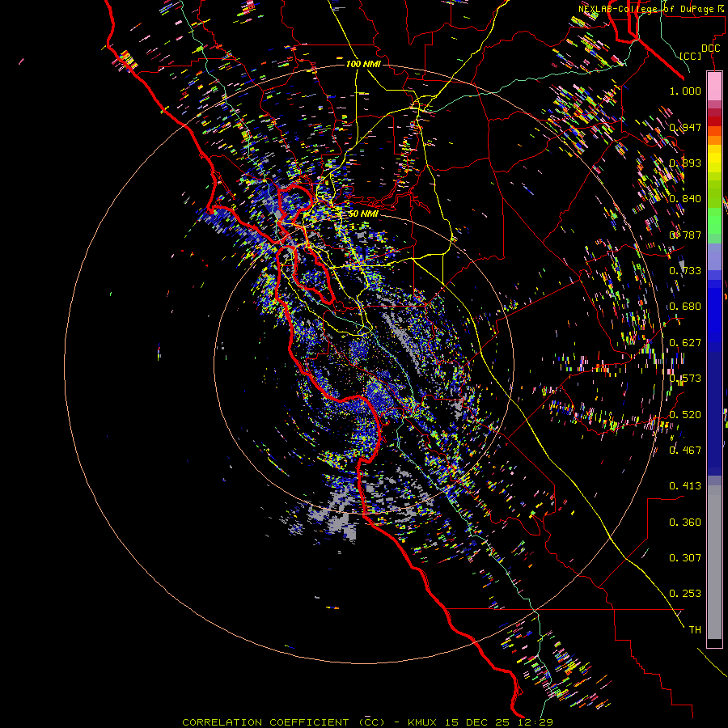Click the 0.627 scale value
This screenshot has height=728, width=728.
pyautogui.click(x=685, y=342)
